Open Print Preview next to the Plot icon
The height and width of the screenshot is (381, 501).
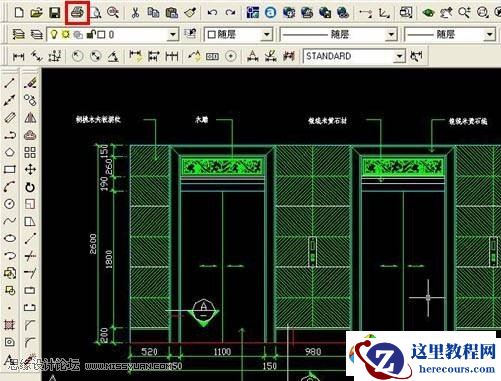point(96,13)
